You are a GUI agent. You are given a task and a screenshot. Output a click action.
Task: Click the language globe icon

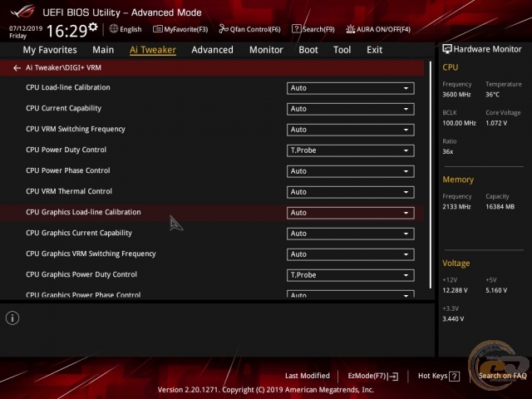[x=114, y=29]
